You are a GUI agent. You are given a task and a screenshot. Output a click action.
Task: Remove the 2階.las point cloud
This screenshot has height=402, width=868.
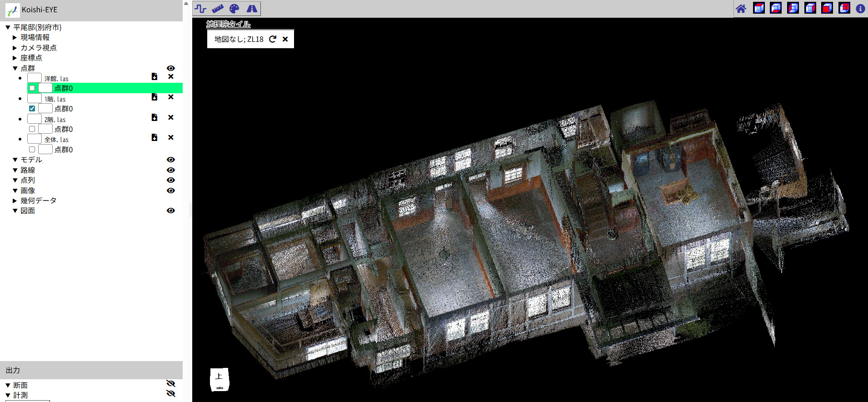point(171,117)
